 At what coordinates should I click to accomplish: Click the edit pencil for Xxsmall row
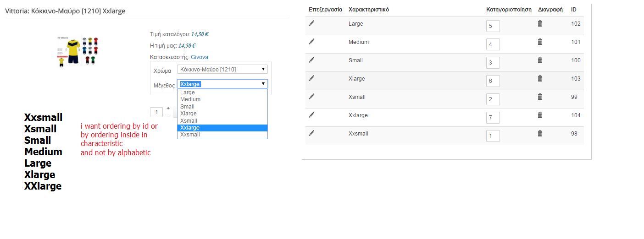click(312, 133)
